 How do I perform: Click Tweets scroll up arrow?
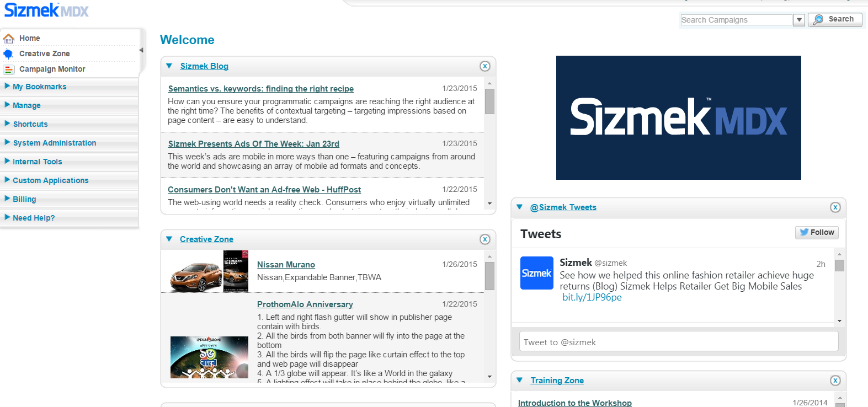click(839, 254)
